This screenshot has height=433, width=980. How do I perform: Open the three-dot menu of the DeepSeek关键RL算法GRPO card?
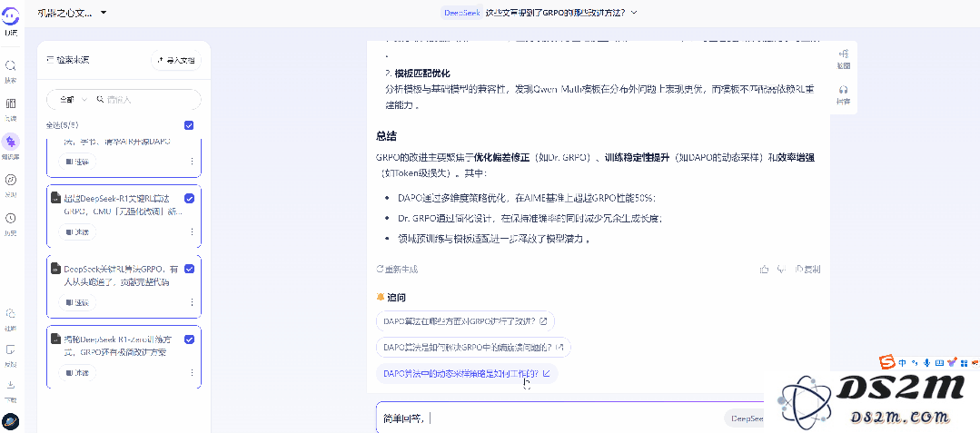point(192,301)
